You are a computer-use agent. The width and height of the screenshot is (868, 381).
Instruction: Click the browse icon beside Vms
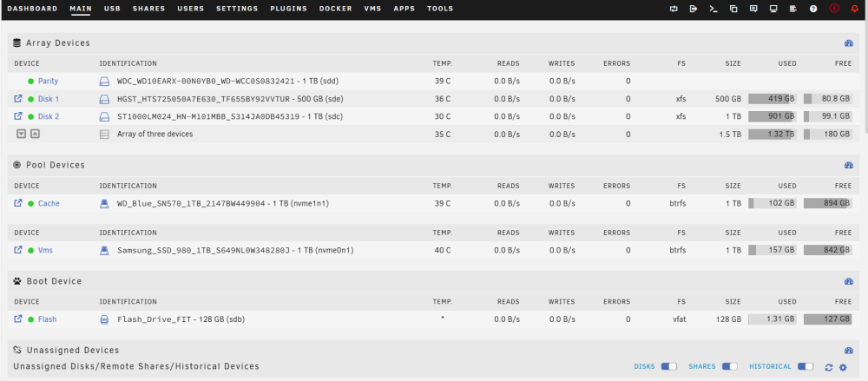point(17,250)
